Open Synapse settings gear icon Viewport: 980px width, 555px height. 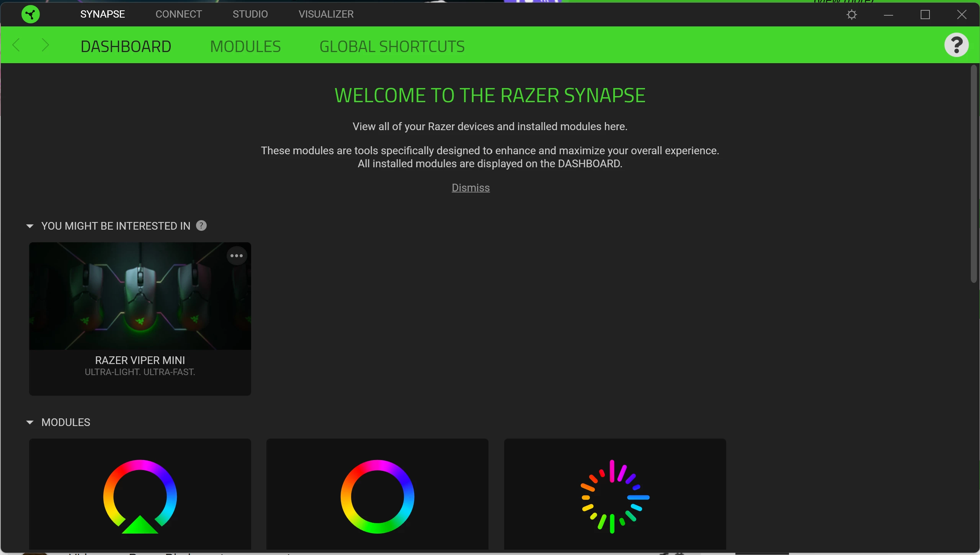click(x=851, y=15)
